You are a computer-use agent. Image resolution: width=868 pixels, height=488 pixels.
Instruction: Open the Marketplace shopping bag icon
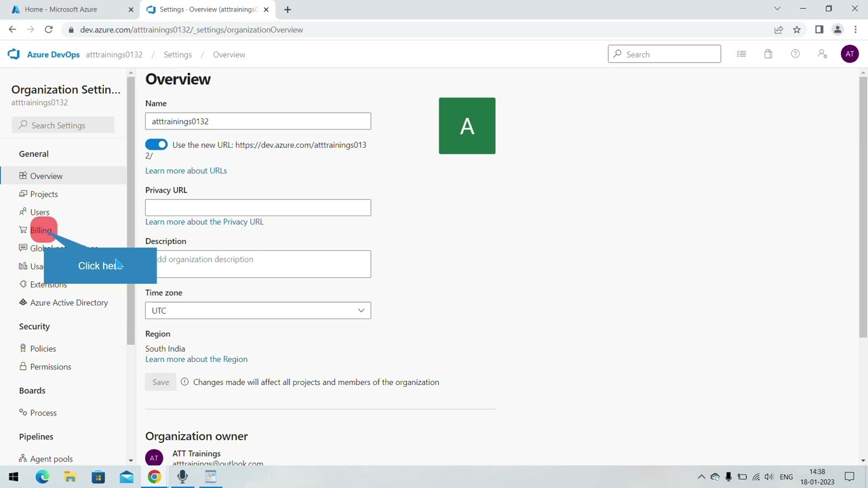(x=768, y=54)
